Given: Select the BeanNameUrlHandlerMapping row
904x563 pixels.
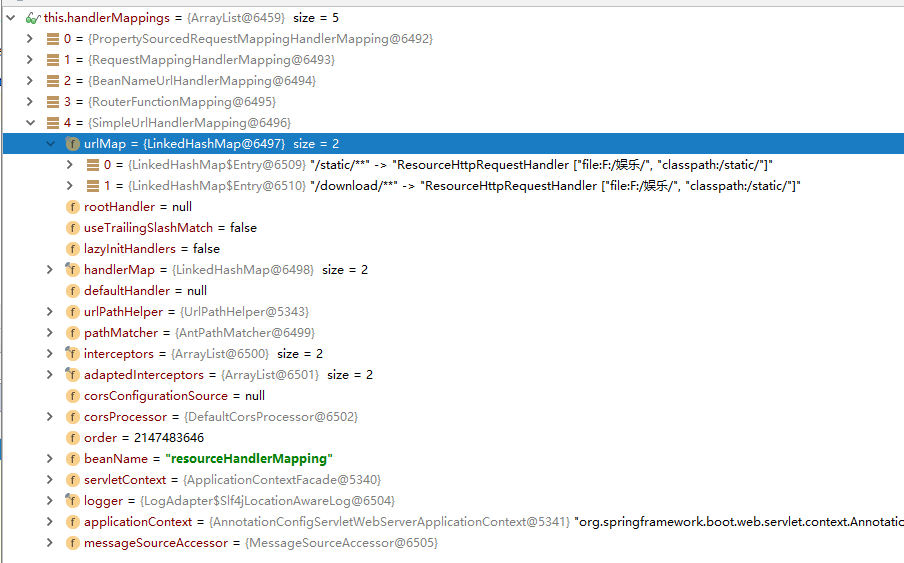Looking at the screenshot, I should click(x=200, y=81).
